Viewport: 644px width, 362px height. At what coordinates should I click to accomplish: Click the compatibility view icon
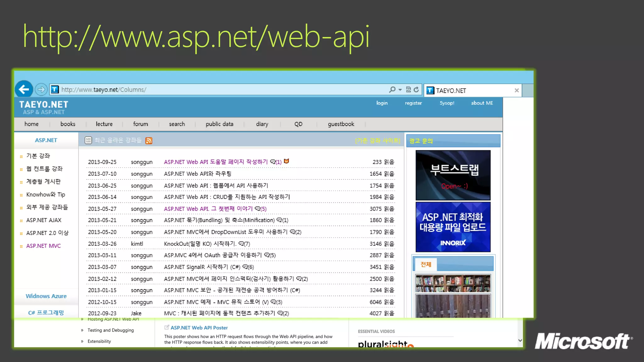coord(408,90)
